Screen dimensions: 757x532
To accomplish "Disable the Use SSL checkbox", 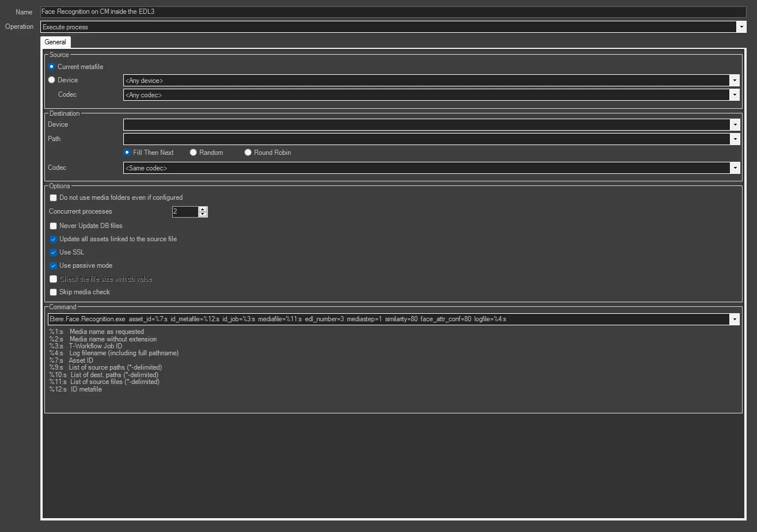I will [x=54, y=252].
